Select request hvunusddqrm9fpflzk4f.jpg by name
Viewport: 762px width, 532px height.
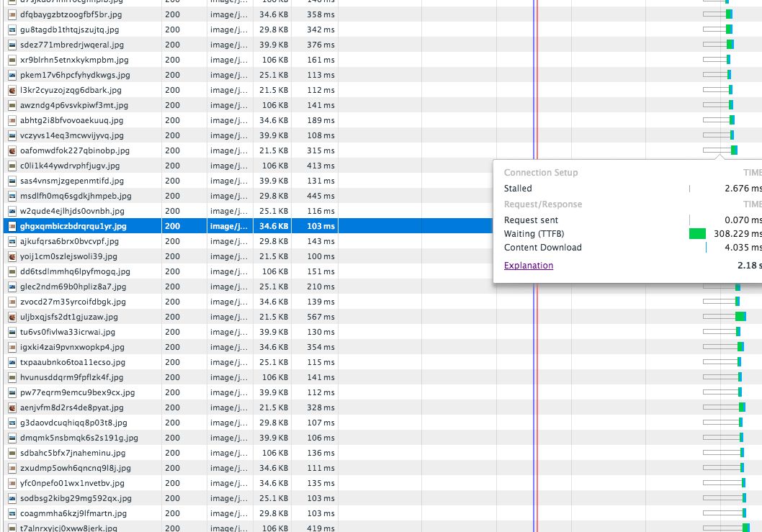[x=71, y=377]
